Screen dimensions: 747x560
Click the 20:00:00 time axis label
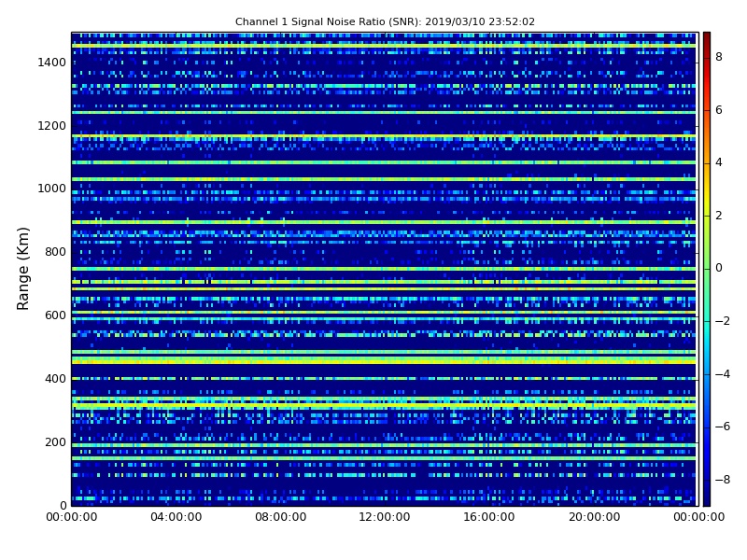(x=594, y=517)
